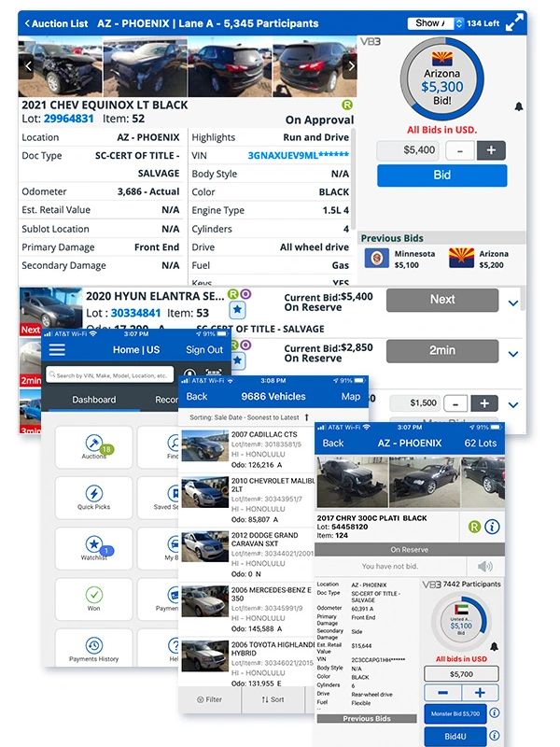Viewport: 560px width, 747px height.
Task: Click the Arizona $5,300 bid progress dial
Action: [x=441, y=78]
